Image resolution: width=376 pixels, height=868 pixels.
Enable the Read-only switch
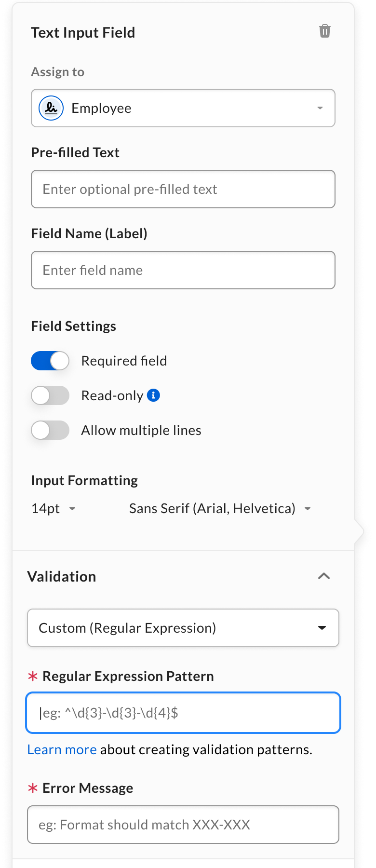point(50,395)
